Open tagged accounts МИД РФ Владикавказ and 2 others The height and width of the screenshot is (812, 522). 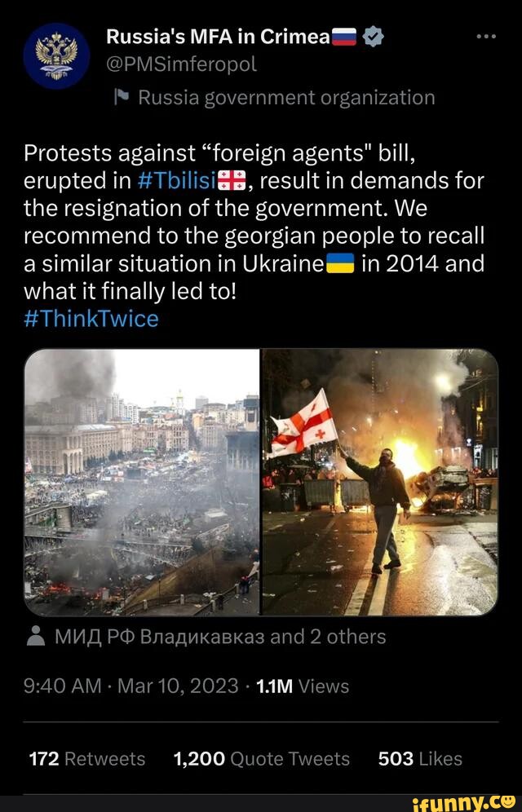pos(220,637)
